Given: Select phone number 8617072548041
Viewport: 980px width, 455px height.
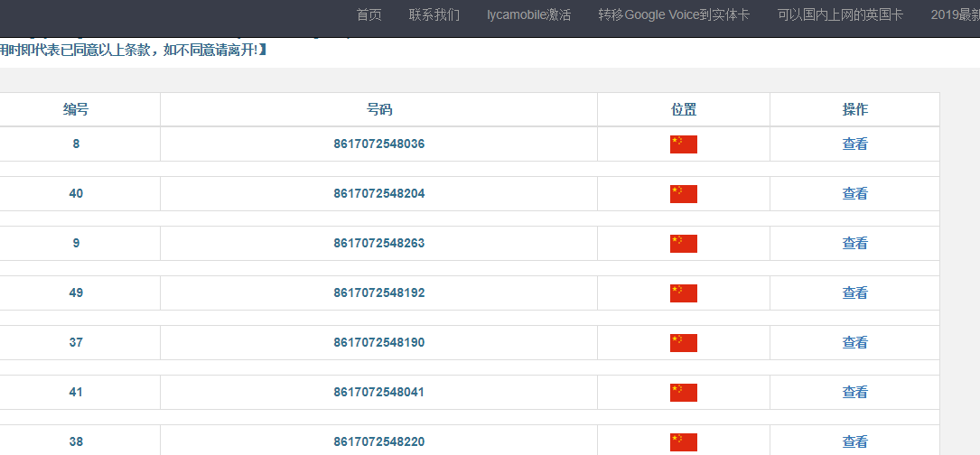Looking at the screenshot, I should (x=378, y=393).
